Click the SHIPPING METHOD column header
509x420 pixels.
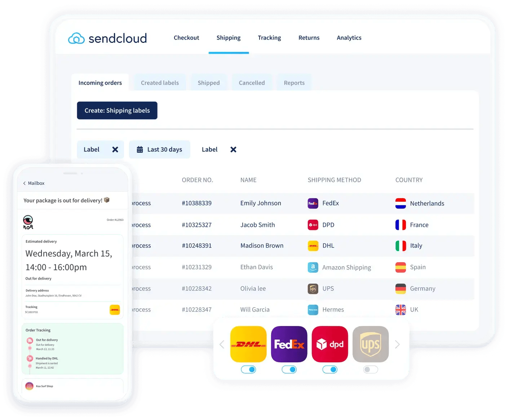(334, 180)
